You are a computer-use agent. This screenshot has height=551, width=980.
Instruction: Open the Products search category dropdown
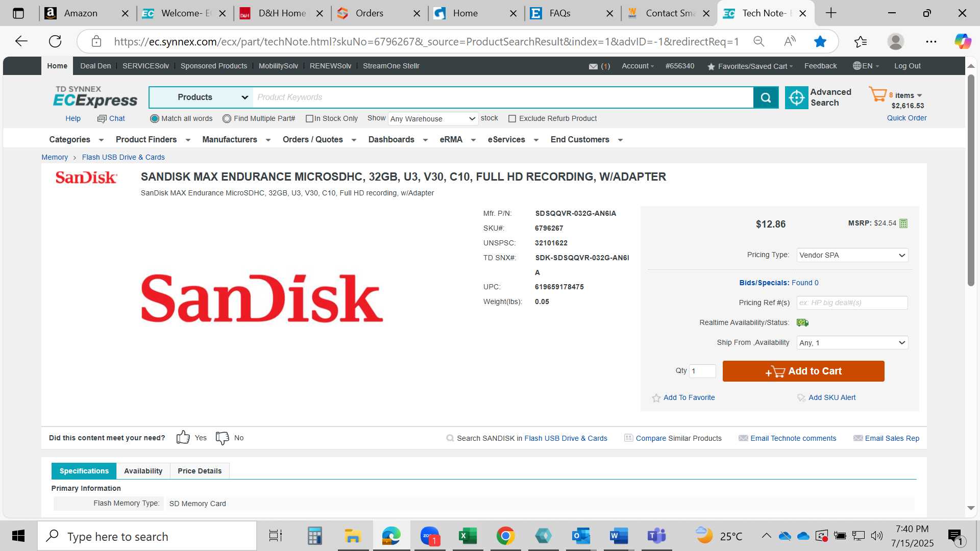pyautogui.click(x=201, y=97)
